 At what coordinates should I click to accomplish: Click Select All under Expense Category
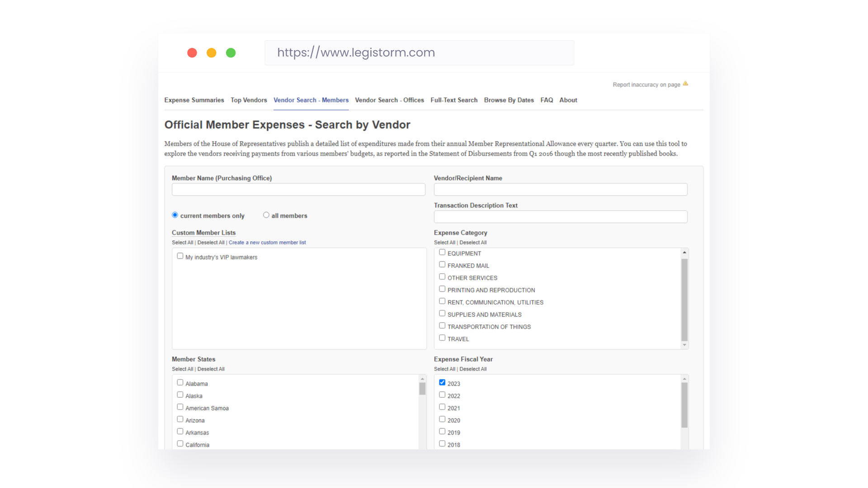coord(445,242)
